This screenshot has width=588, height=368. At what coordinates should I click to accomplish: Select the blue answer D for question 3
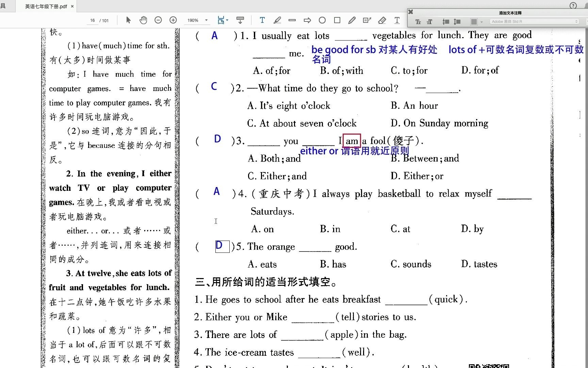(x=217, y=139)
